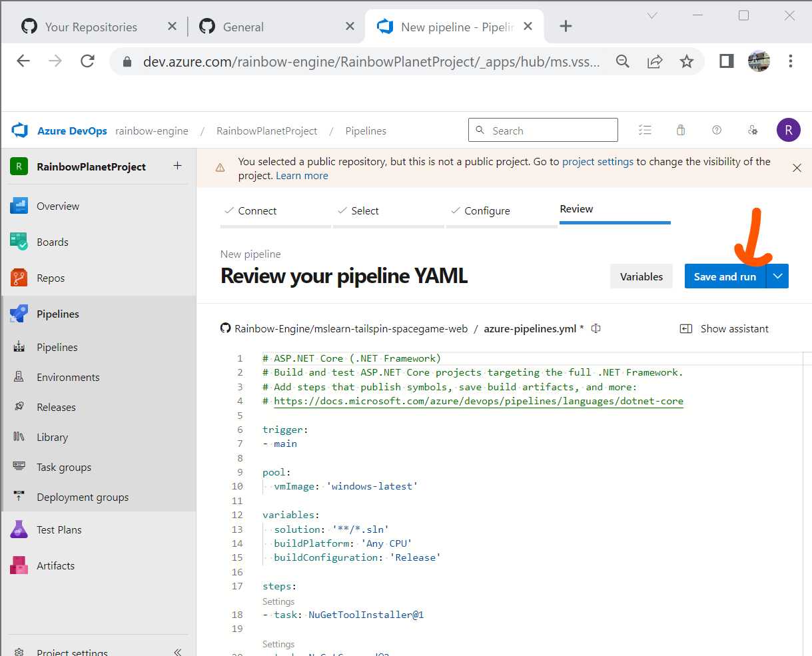Open the Overview sidebar icon

(19, 206)
